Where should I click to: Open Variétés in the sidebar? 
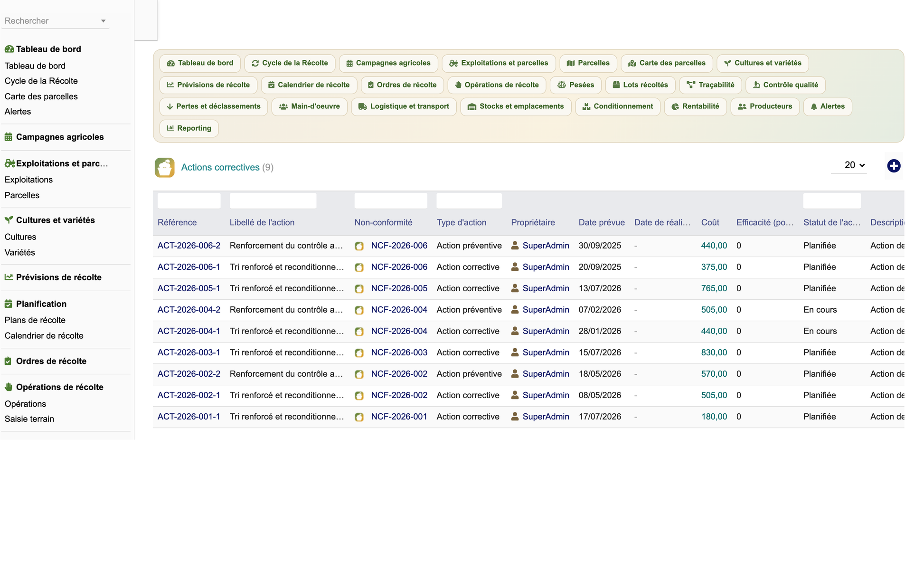19,252
